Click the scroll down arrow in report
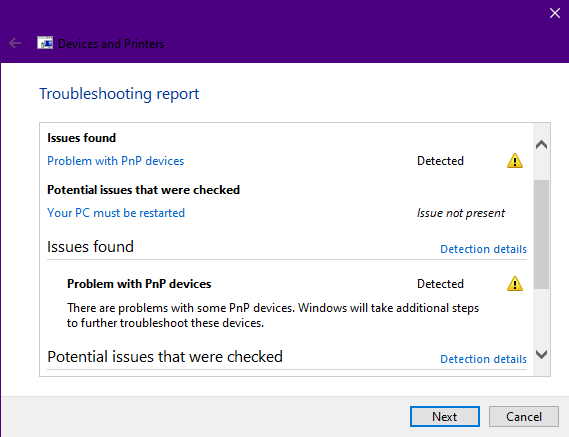This screenshot has width=569, height=437. (541, 355)
